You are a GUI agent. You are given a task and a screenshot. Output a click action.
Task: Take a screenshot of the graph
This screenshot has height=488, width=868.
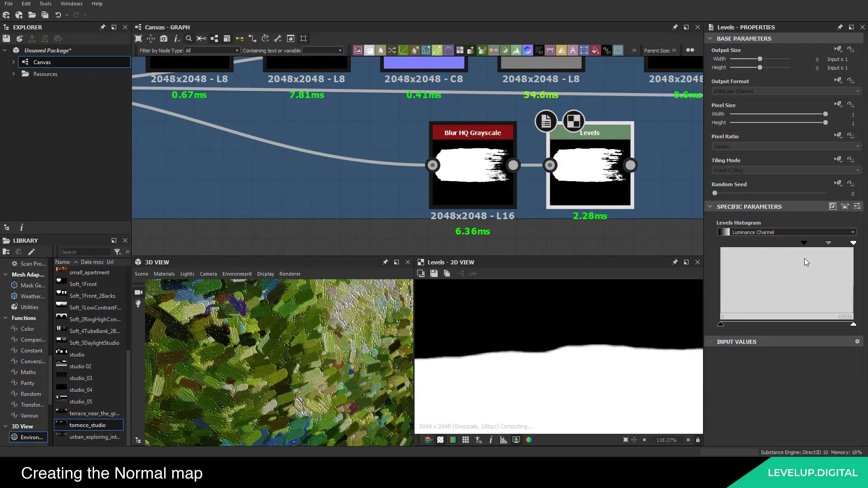(164, 39)
